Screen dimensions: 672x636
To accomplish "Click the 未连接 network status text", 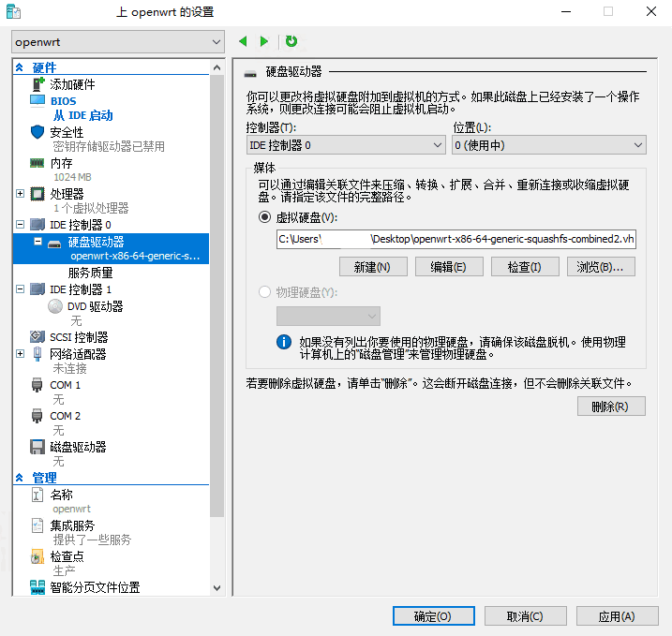I will click(70, 368).
